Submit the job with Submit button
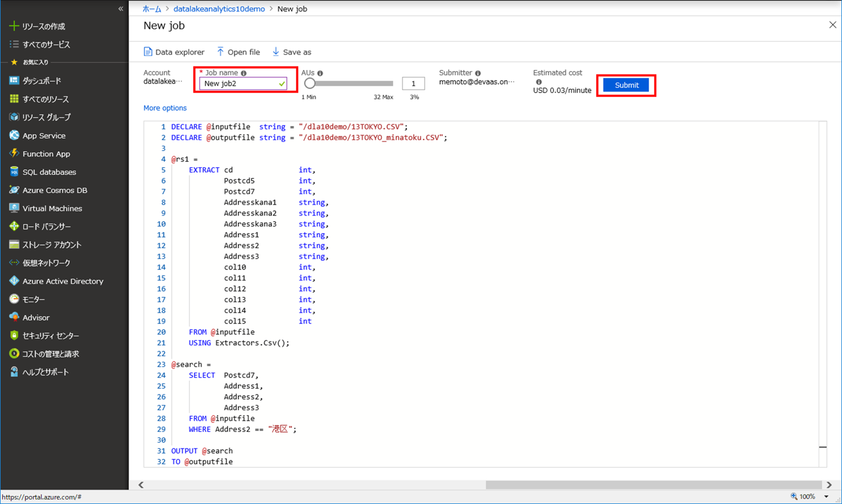Image resolution: width=842 pixels, height=504 pixels. point(626,85)
